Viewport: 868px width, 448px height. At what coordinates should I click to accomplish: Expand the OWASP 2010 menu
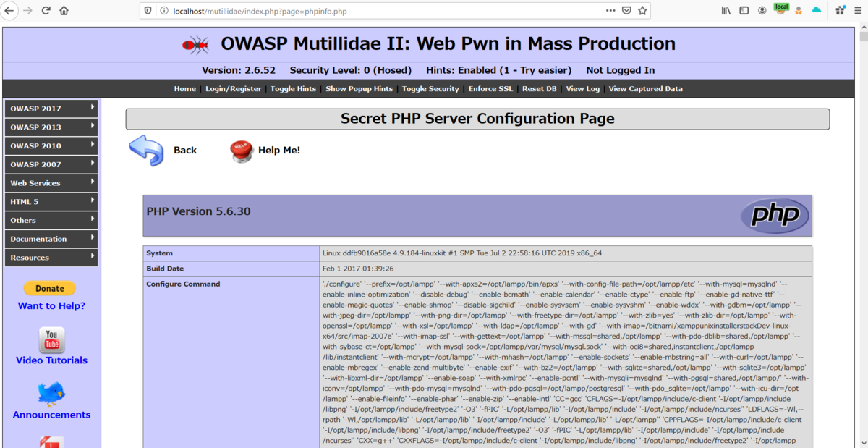[x=51, y=145]
